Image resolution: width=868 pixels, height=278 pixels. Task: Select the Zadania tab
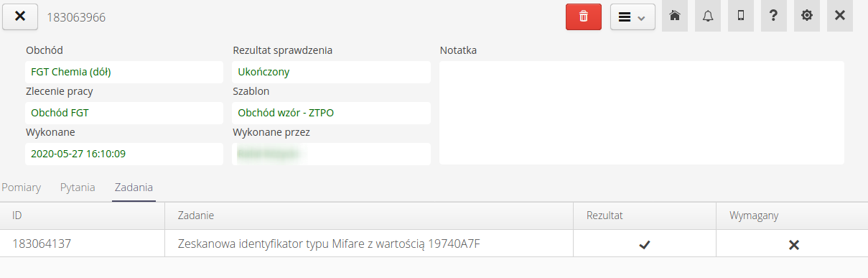pos(134,187)
